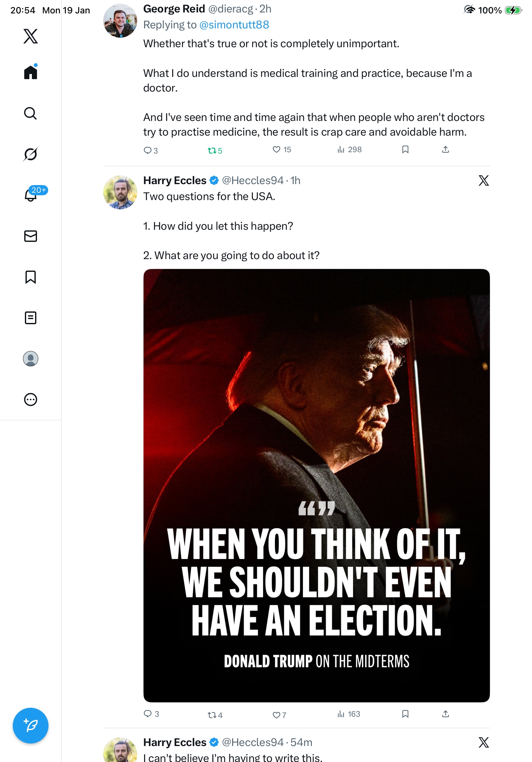The height and width of the screenshot is (762, 532).
Task: Click the X logo at top of sidebar
Action: tap(31, 36)
